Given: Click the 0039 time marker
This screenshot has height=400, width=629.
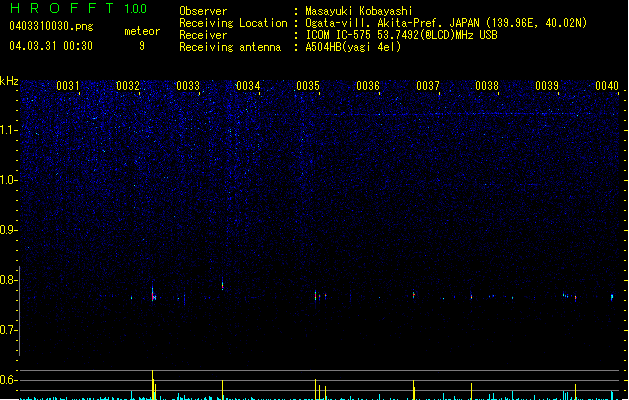Looking at the screenshot, I should tap(547, 85).
